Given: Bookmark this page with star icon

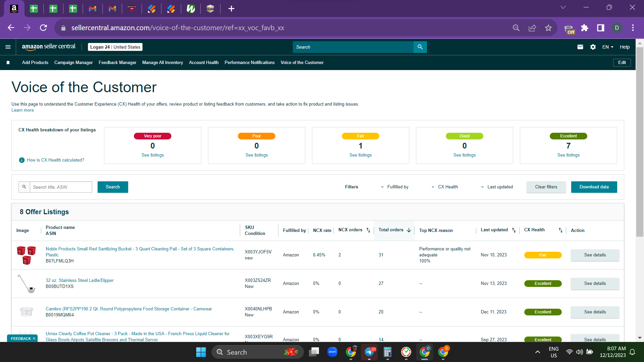Looking at the screenshot, I should click(x=548, y=28).
